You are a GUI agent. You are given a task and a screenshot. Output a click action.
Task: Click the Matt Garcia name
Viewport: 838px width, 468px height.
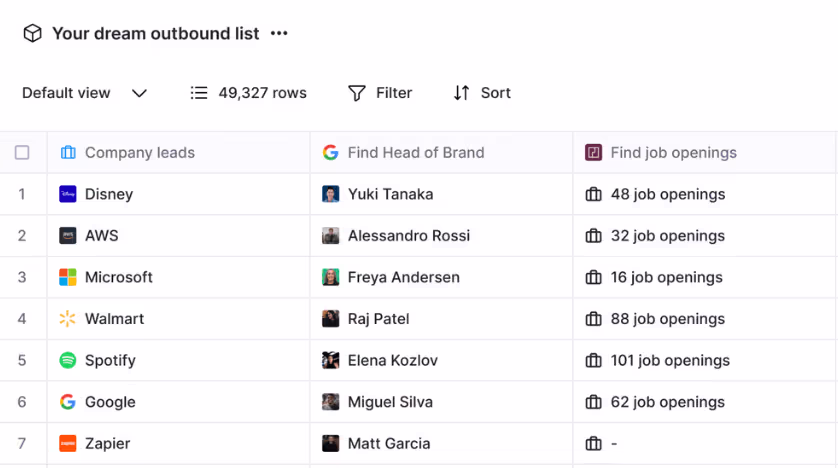coord(389,443)
